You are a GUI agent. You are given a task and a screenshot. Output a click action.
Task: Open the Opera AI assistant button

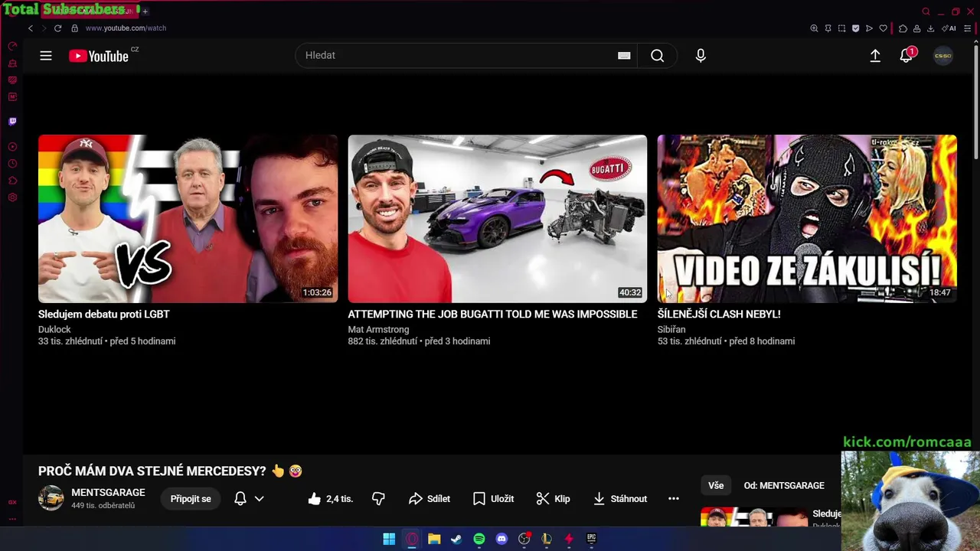(949, 28)
